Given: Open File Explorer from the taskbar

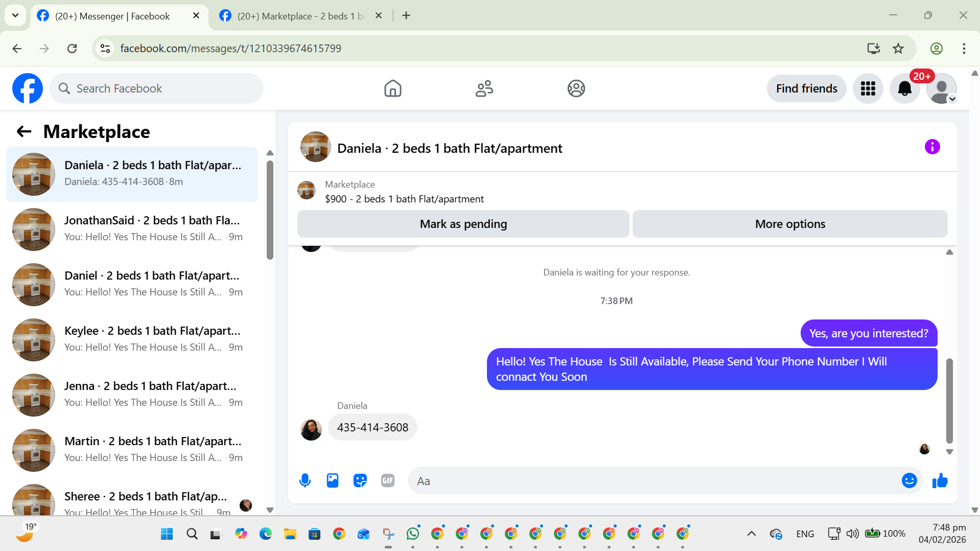Looking at the screenshot, I should click(x=290, y=534).
